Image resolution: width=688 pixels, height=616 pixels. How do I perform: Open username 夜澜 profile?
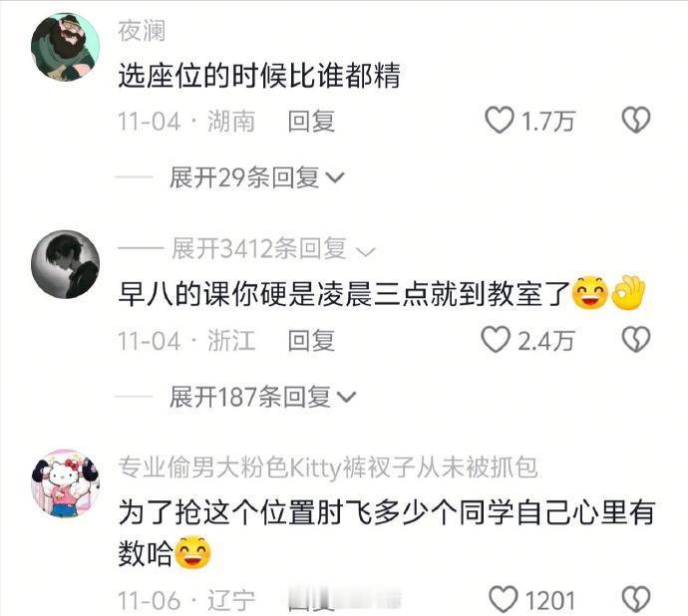coord(142,31)
